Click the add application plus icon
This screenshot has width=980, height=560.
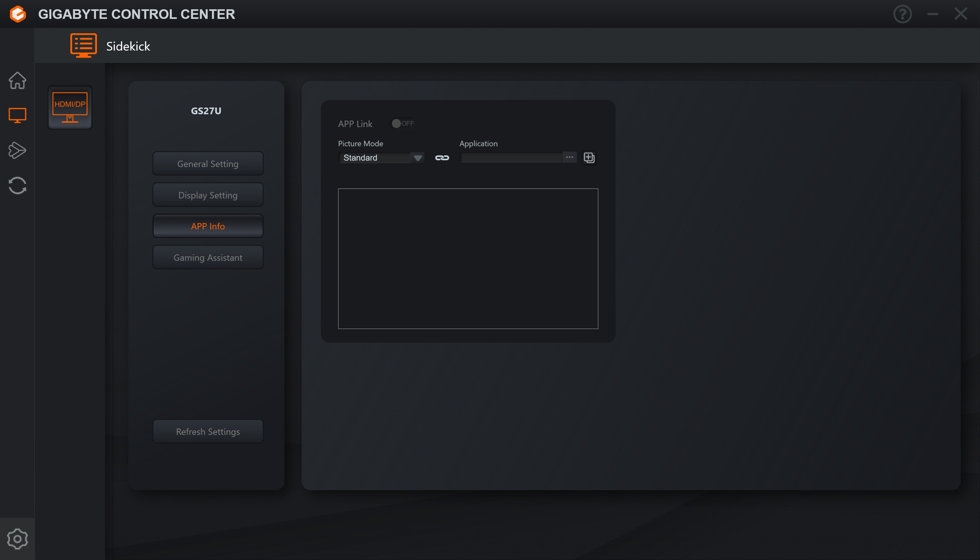click(589, 158)
